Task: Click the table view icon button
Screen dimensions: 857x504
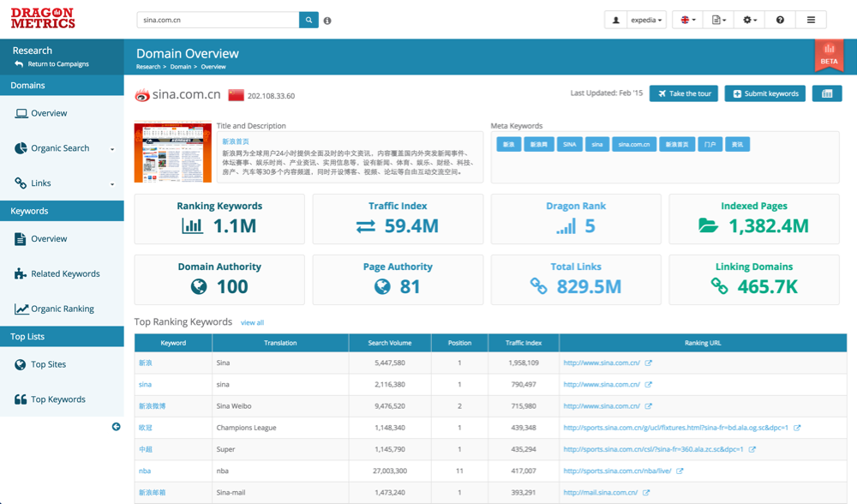Action: pos(827,93)
